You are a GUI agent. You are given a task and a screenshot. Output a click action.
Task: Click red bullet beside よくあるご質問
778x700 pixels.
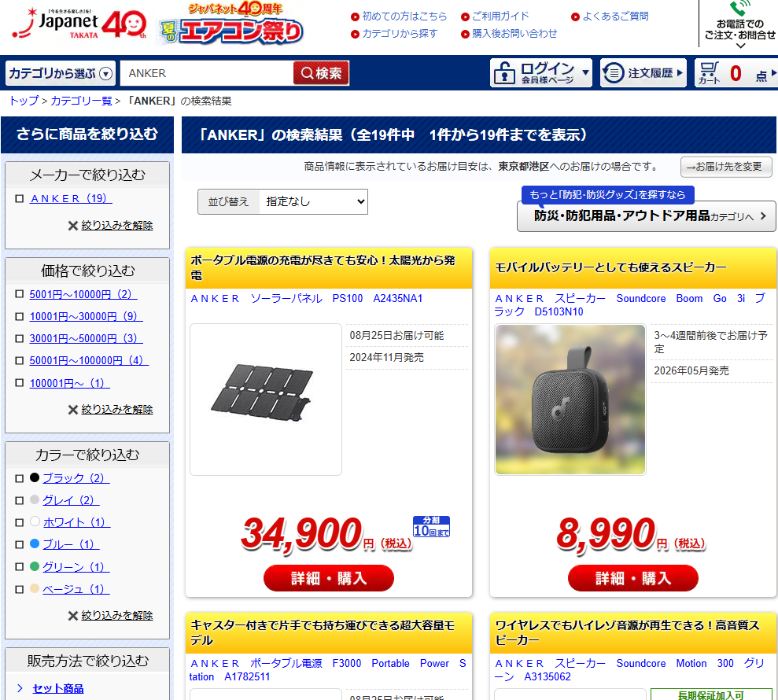[575, 17]
